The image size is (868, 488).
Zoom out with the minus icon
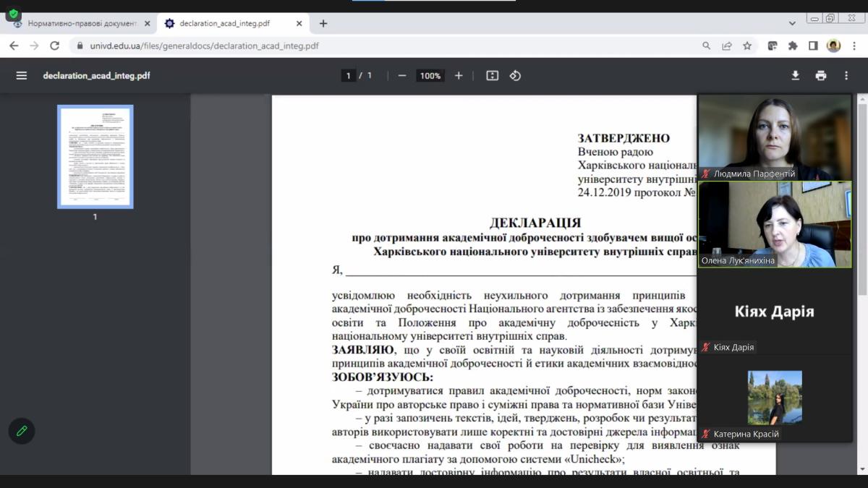pos(402,75)
